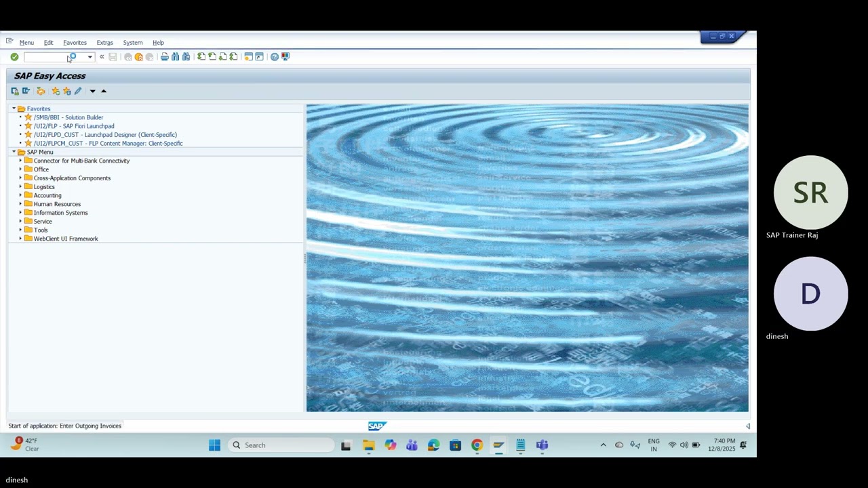Click the window control menu icon beside Menu
The width and height of the screenshot is (868, 488).
(9, 41)
